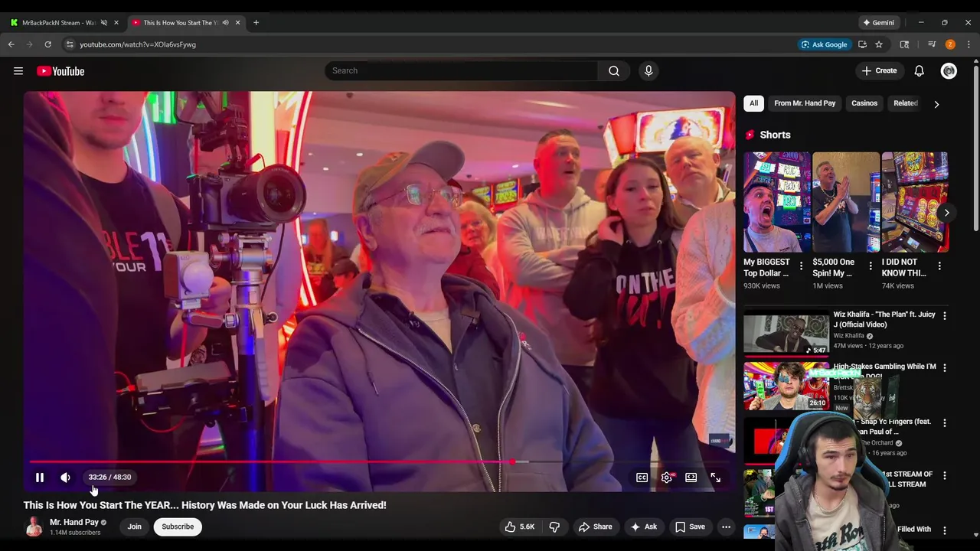The image size is (980, 551).
Task: Click the address bar URL
Action: click(138, 44)
